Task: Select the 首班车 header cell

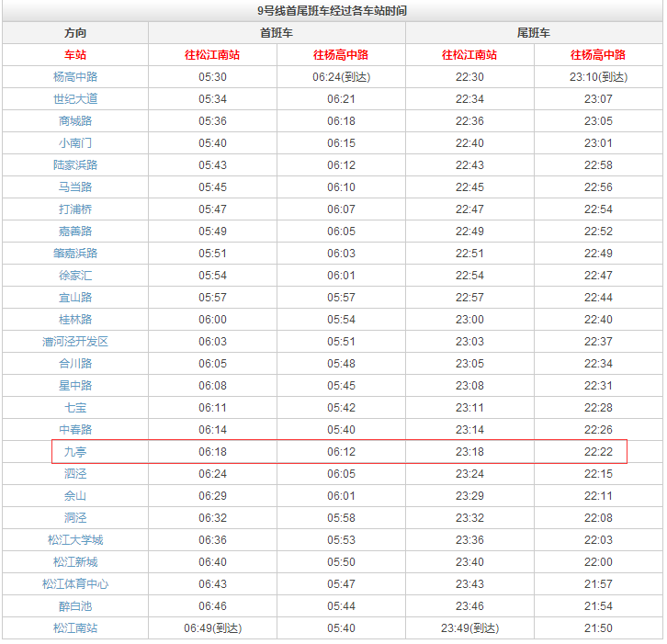Action: click(x=277, y=33)
